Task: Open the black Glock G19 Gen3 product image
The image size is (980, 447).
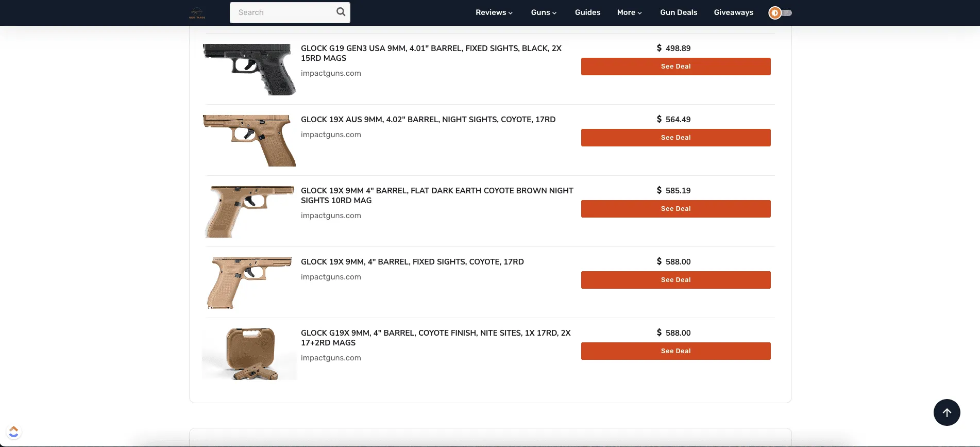Action: pos(249,70)
